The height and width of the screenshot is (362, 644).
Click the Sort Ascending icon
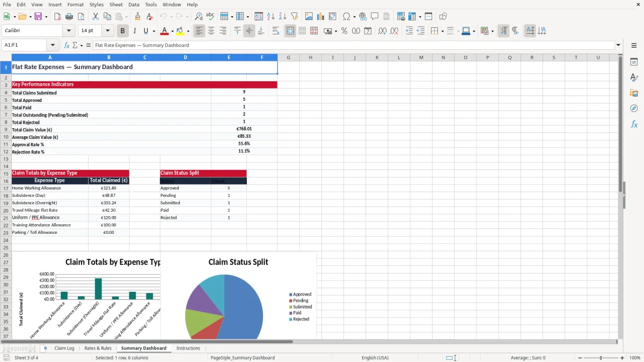point(271,17)
